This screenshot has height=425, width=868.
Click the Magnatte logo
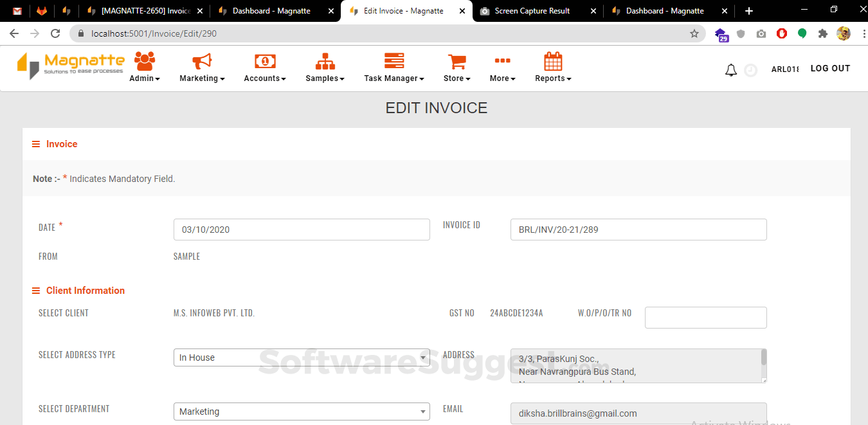click(x=71, y=66)
